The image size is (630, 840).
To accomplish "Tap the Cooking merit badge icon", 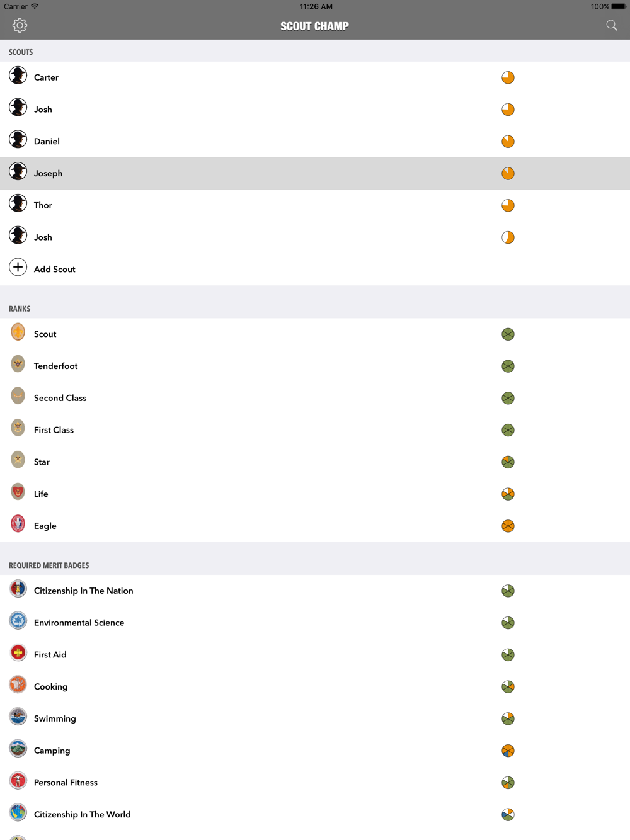I will 18,684.
